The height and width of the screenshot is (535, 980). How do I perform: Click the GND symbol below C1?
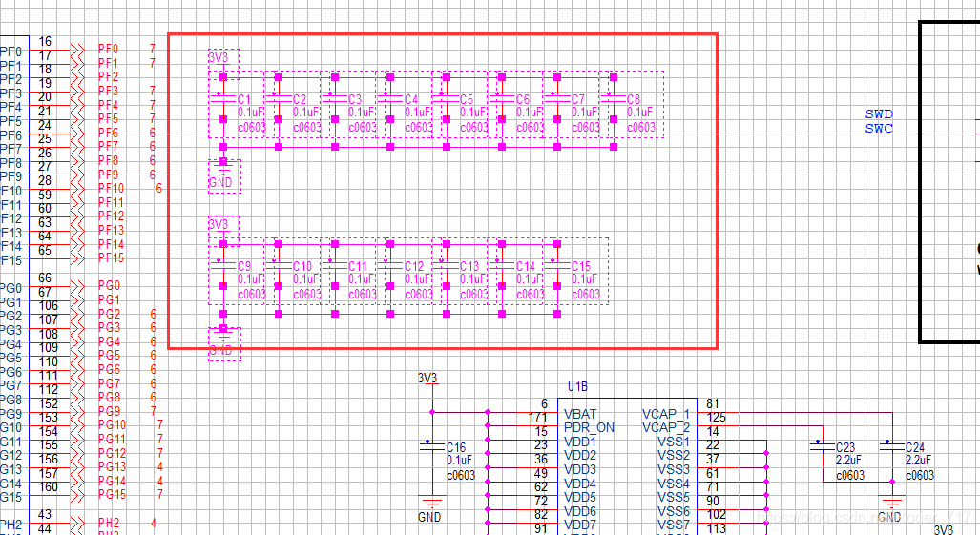click(223, 175)
